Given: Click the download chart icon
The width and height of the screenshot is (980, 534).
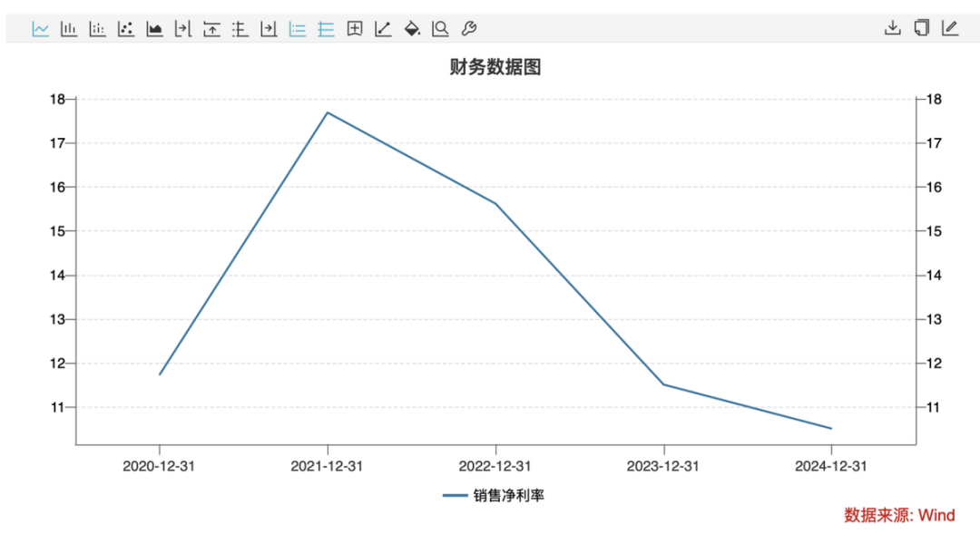Looking at the screenshot, I should (894, 28).
